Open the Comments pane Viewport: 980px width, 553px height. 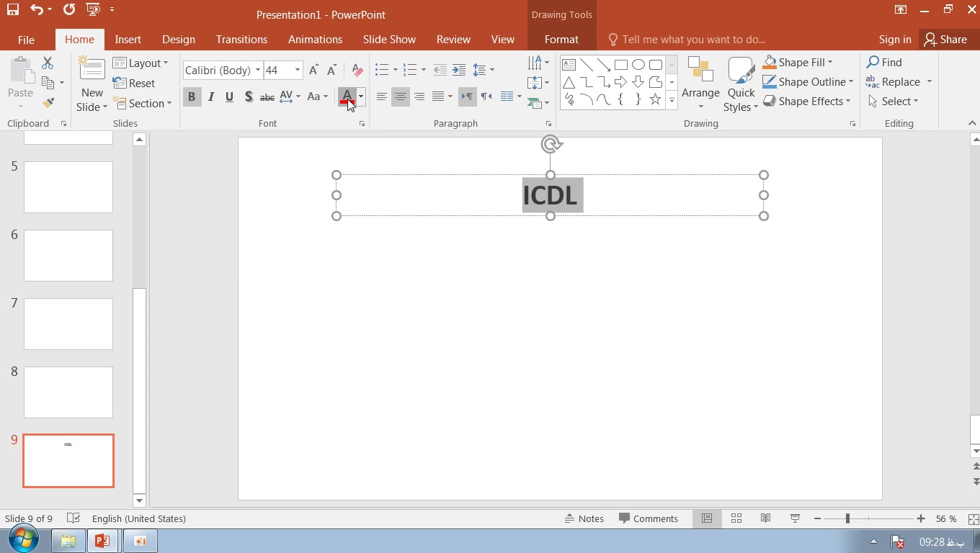click(x=649, y=518)
